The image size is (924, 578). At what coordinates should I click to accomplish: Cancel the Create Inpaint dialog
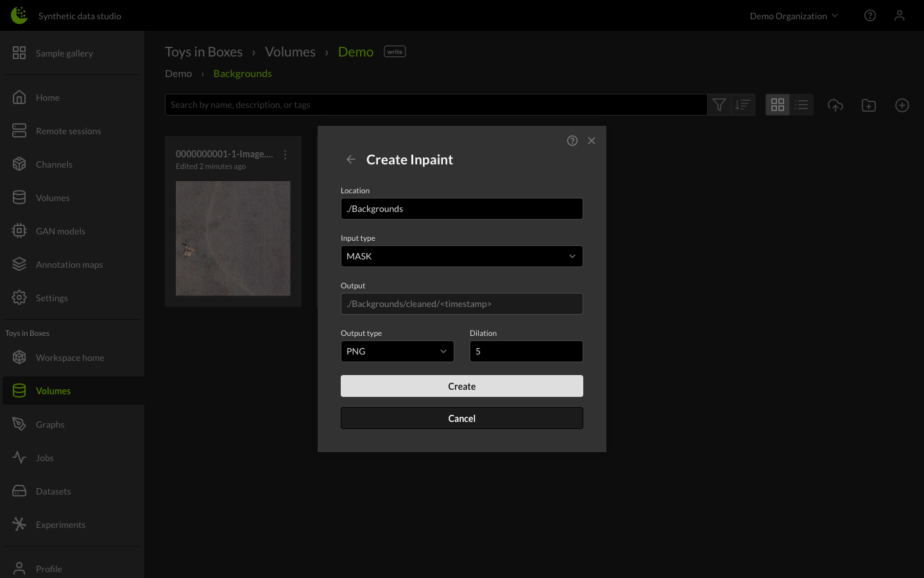pyautogui.click(x=461, y=418)
